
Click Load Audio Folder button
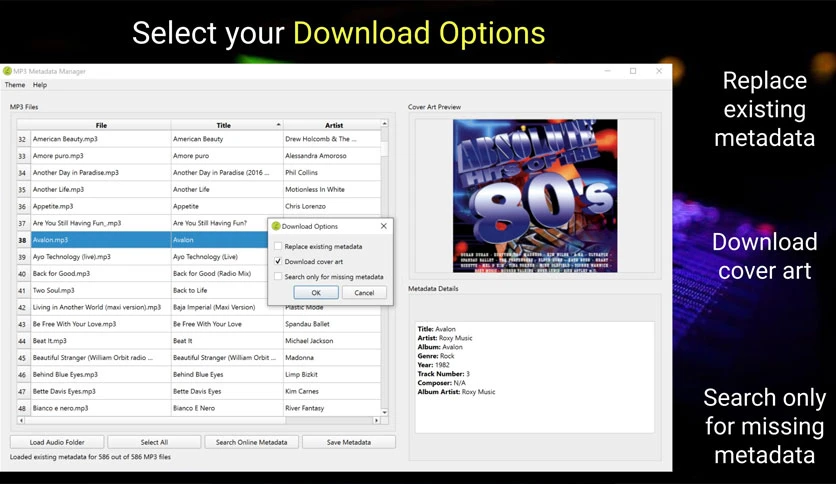[x=57, y=442]
